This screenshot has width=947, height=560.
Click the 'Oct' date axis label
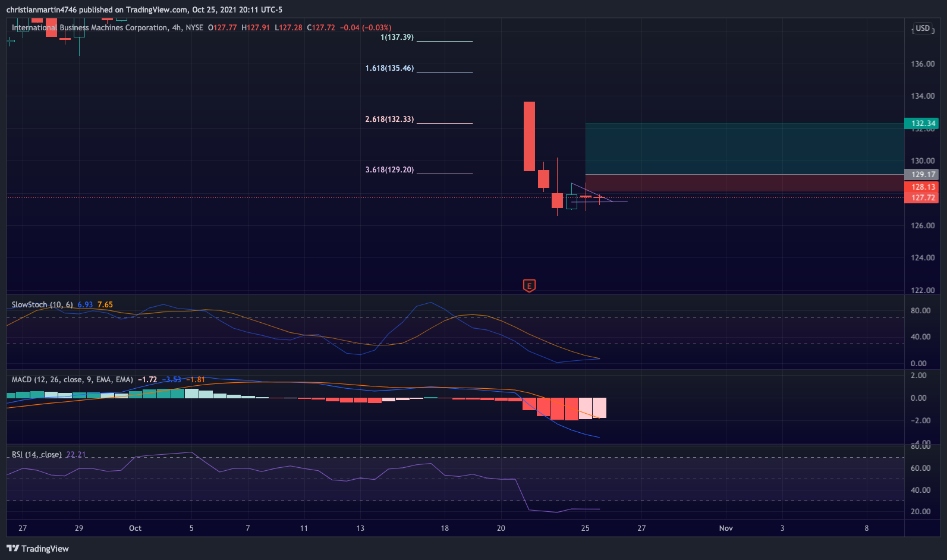pos(135,528)
